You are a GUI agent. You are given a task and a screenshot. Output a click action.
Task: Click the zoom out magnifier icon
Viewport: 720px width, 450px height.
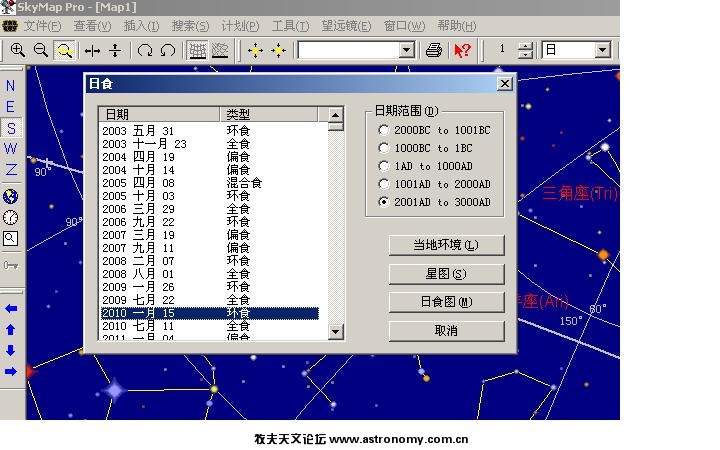point(41,50)
